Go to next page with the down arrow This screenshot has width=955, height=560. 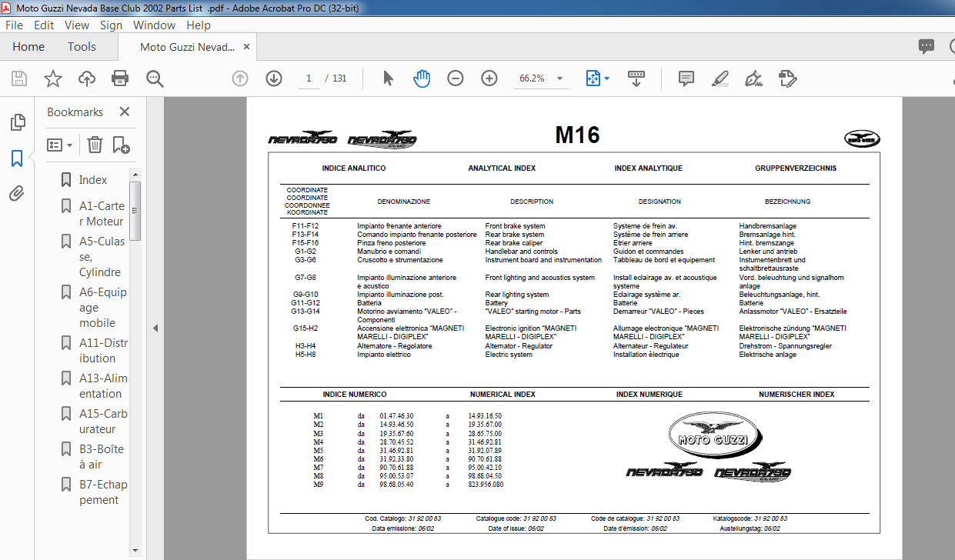pyautogui.click(x=274, y=78)
